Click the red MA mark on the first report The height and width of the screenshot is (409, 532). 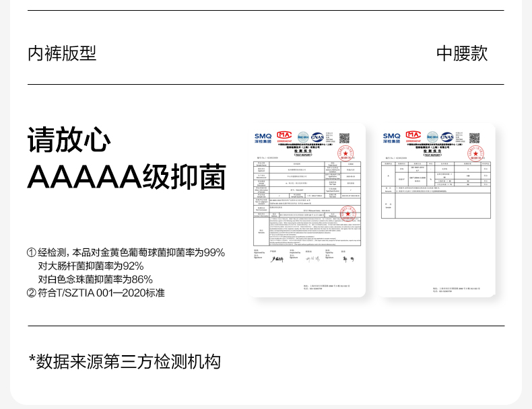pyautogui.click(x=284, y=136)
